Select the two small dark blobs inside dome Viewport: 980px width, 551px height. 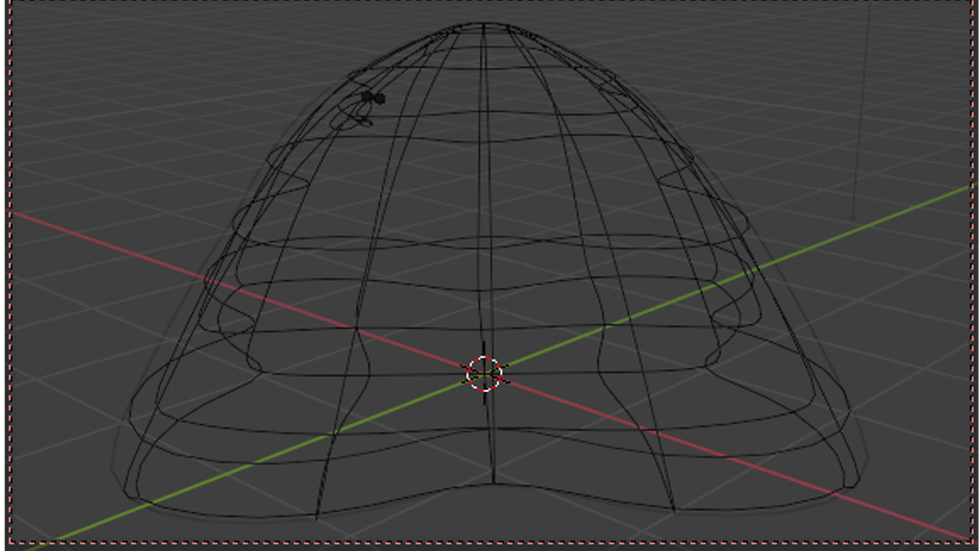click(x=374, y=98)
